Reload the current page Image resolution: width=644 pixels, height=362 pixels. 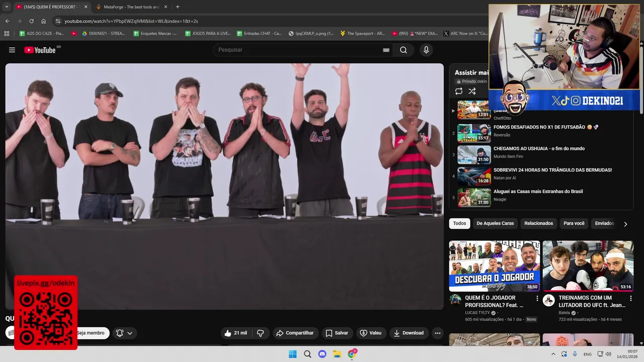tap(31, 21)
